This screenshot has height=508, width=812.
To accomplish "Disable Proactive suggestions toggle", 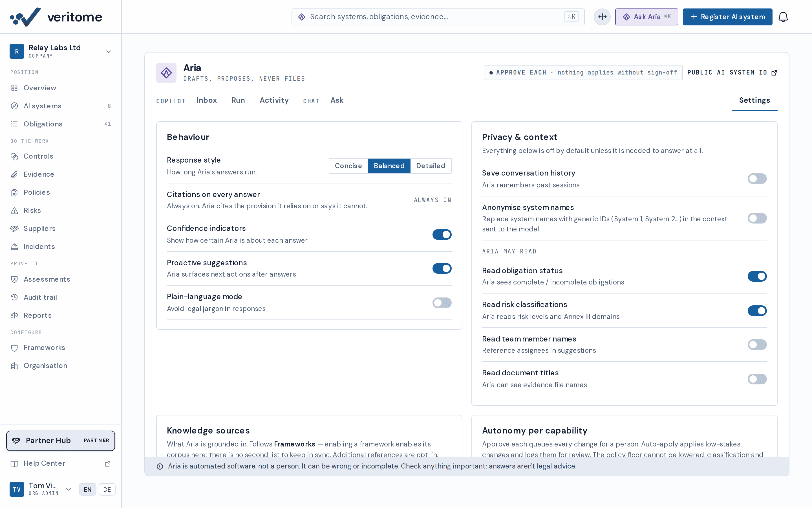I will pyautogui.click(x=442, y=268).
